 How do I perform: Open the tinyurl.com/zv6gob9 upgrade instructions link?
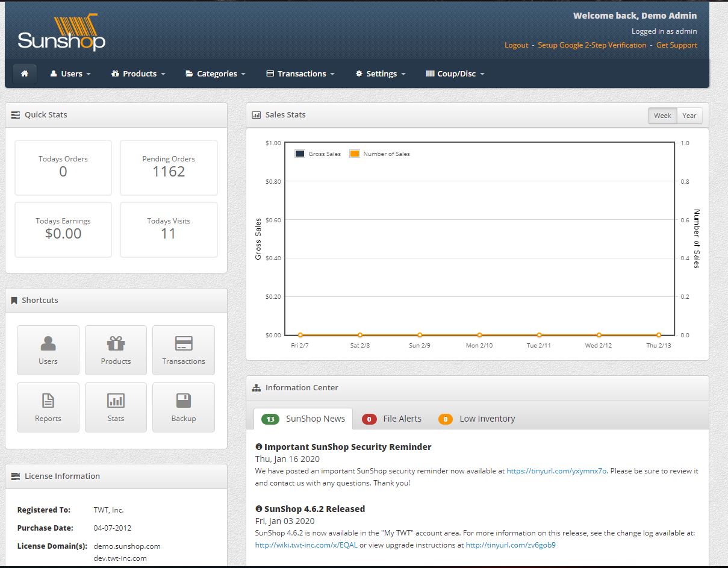pos(511,545)
